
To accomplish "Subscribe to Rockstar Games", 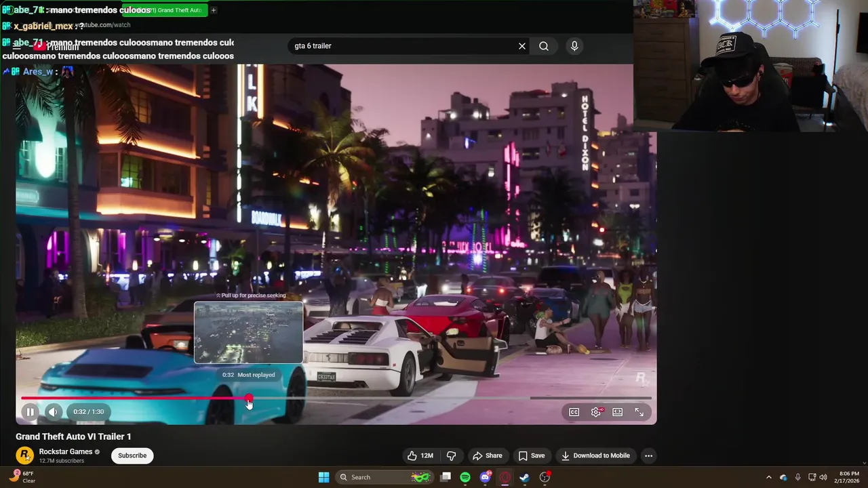I will pos(132,455).
